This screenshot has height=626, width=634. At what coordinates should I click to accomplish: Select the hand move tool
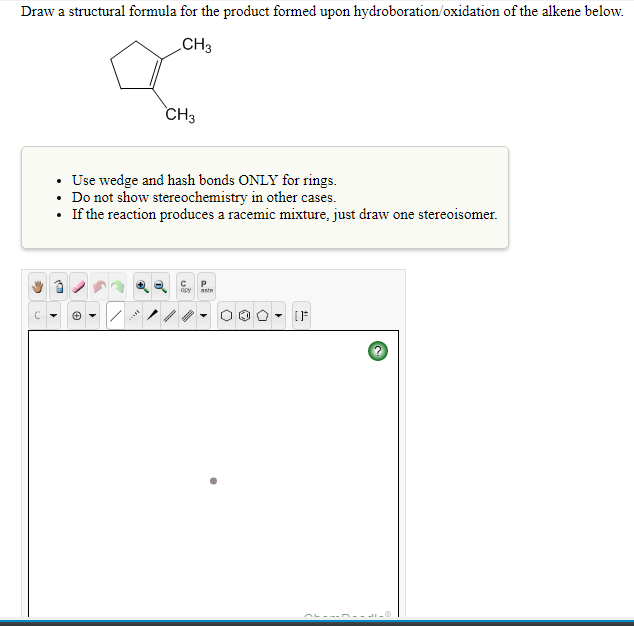pyautogui.click(x=38, y=287)
